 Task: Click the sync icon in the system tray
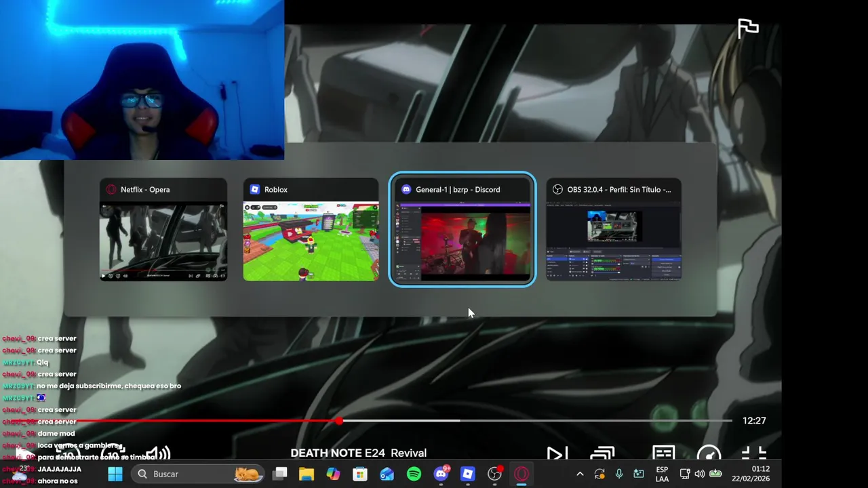(599, 474)
